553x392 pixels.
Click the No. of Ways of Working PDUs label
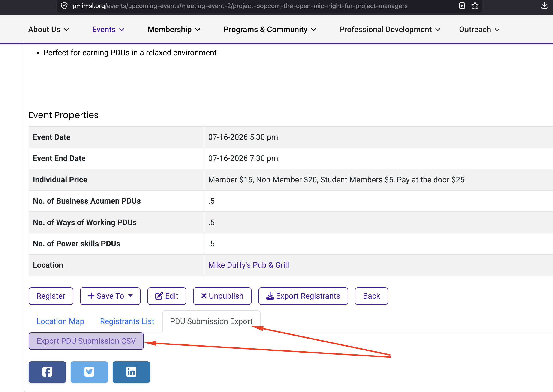click(85, 222)
